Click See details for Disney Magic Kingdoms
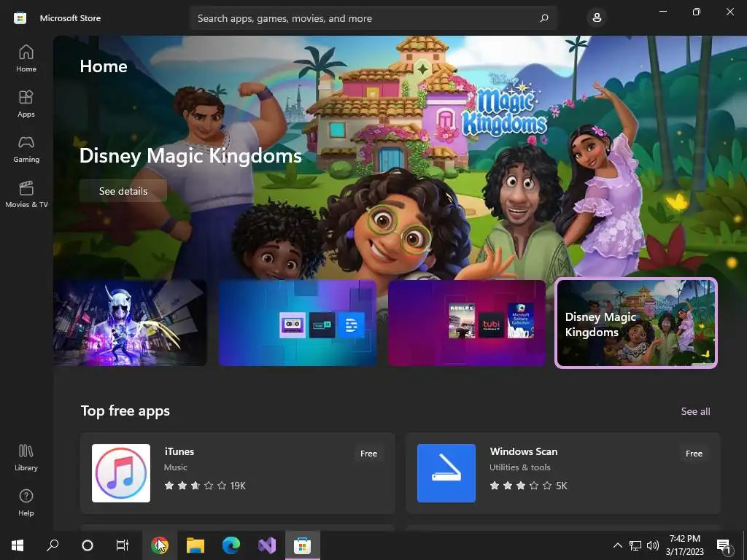747x560 pixels. pyautogui.click(x=123, y=191)
